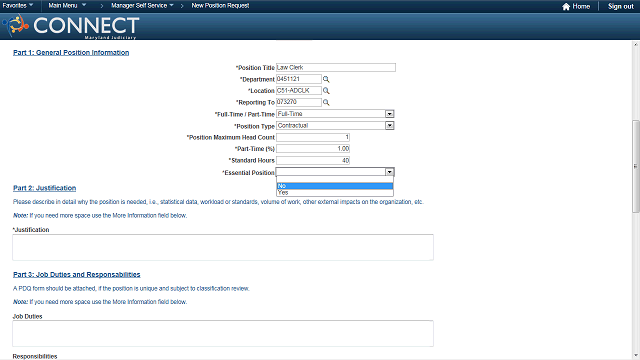The image size is (640, 360).
Task: Edit the Standard Hours field
Action: tap(313, 160)
